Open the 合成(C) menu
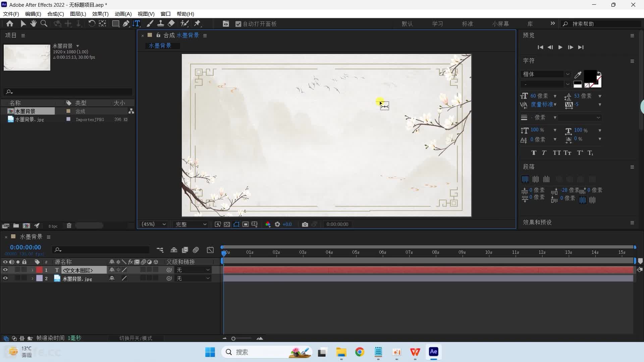This screenshot has width=644, height=362. click(56, 14)
